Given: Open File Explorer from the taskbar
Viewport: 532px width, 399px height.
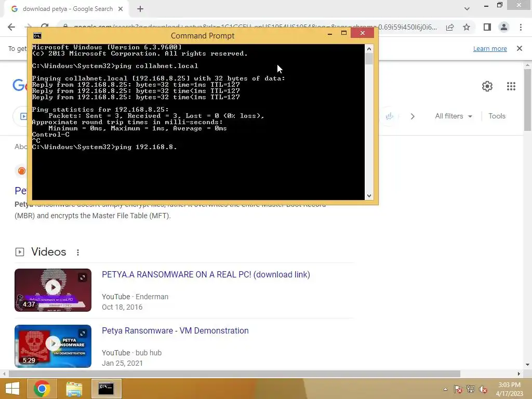Looking at the screenshot, I should [74, 389].
